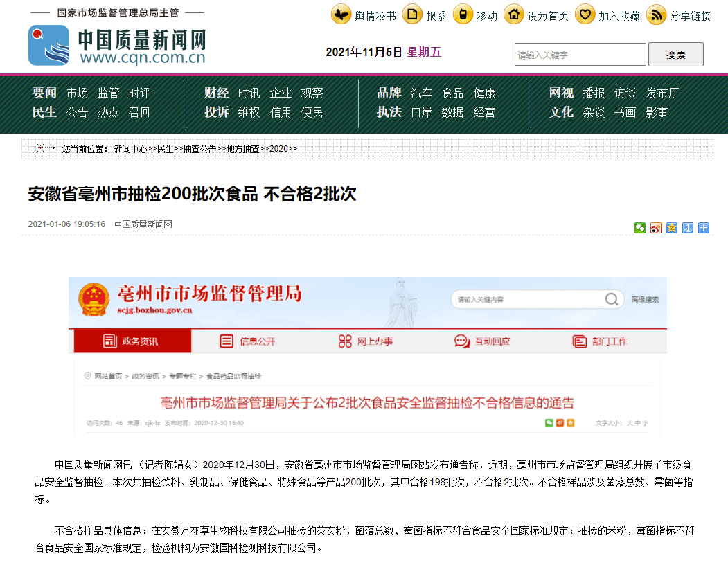
Task: Click the 请输入关键字 search input field
Action: [x=579, y=54]
